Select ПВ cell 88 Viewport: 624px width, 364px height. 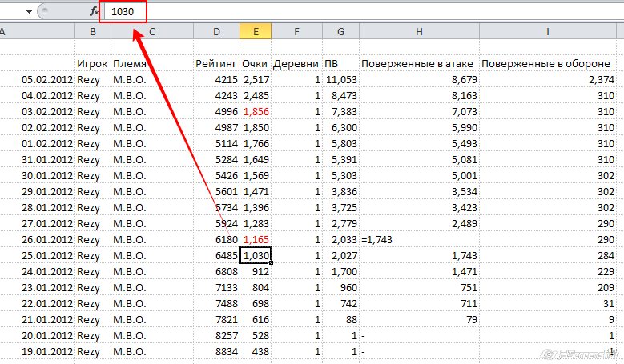coord(340,319)
